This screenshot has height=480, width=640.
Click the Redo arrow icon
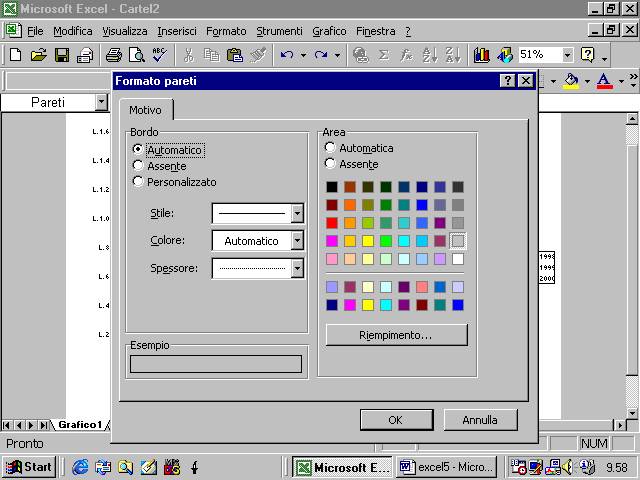point(321,55)
